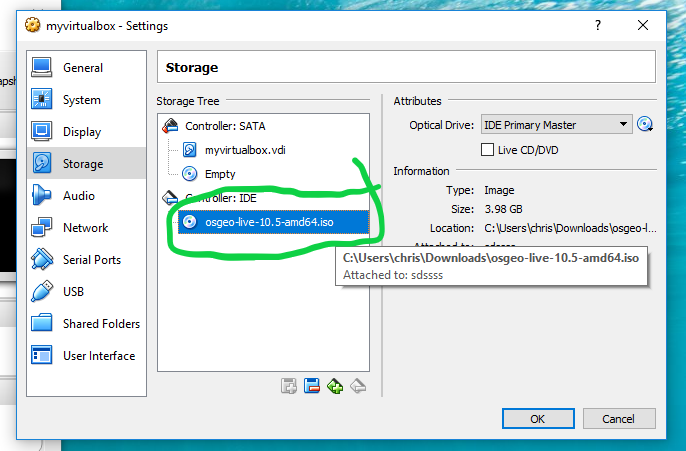
Task: Click the Size value 3.98 GB
Action: 503,209
